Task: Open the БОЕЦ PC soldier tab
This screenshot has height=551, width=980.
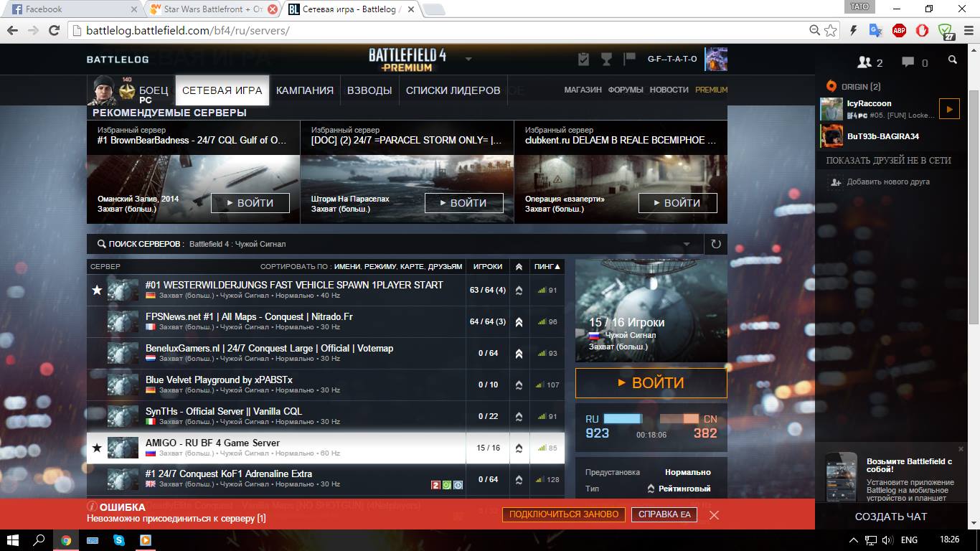Action: (131, 90)
